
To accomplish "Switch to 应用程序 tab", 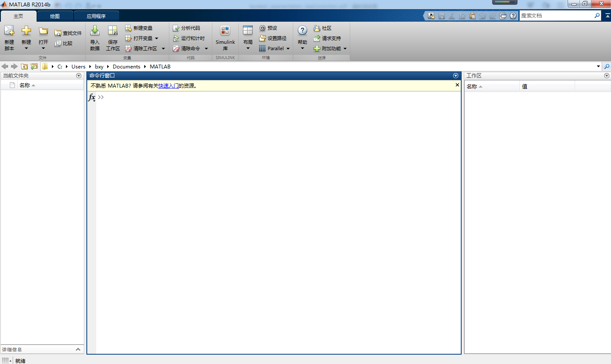I will click(96, 16).
